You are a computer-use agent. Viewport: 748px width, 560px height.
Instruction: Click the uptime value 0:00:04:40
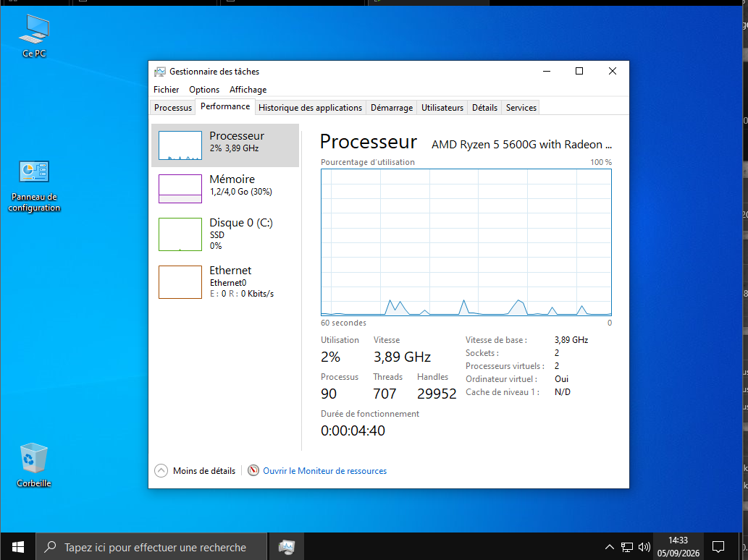(x=353, y=430)
